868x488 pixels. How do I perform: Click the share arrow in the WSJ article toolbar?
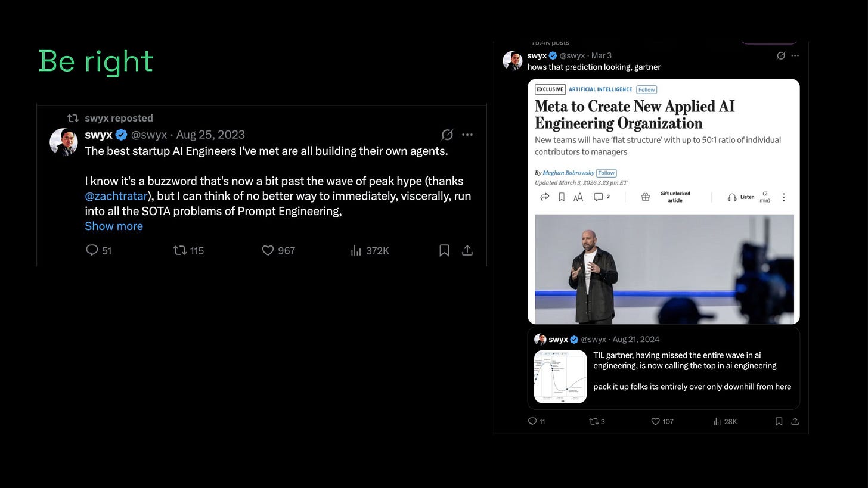pos(544,197)
